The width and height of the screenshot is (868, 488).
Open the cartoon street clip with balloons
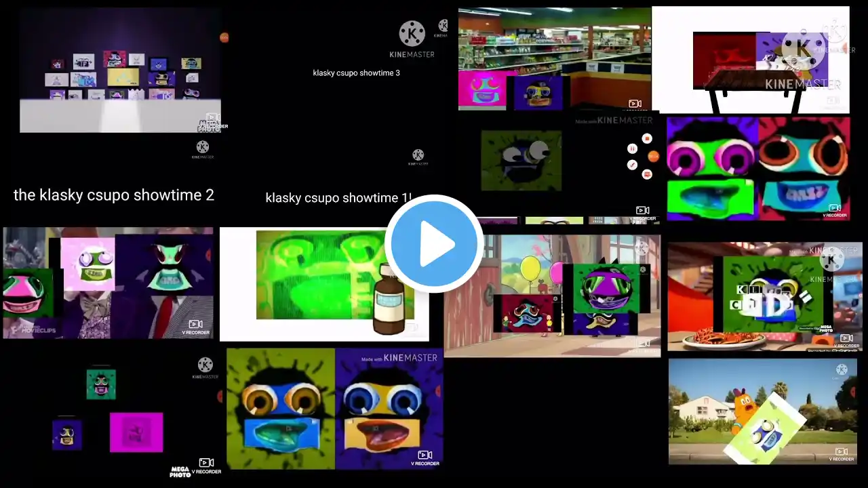[552, 296]
